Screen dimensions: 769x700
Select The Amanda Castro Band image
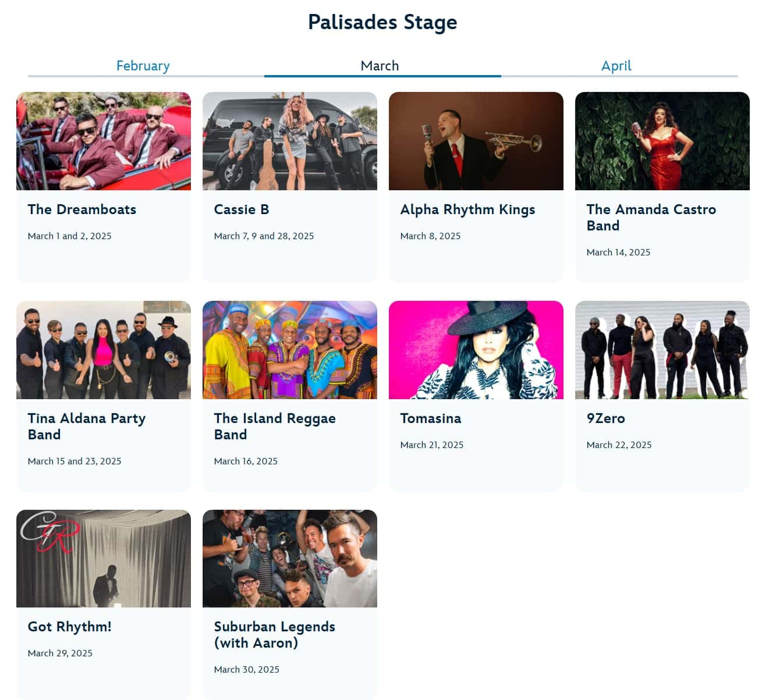coord(662,141)
